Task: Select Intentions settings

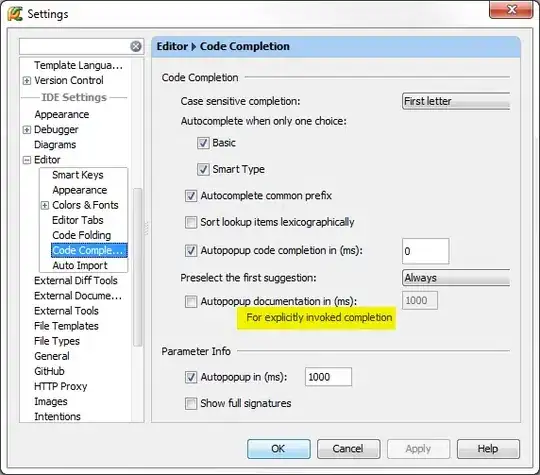Action: [57, 417]
